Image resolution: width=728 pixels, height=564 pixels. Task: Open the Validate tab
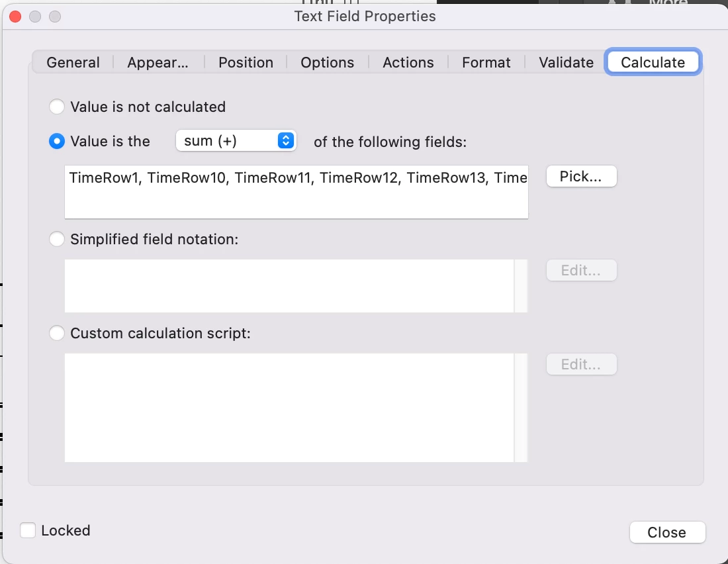tap(566, 62)
